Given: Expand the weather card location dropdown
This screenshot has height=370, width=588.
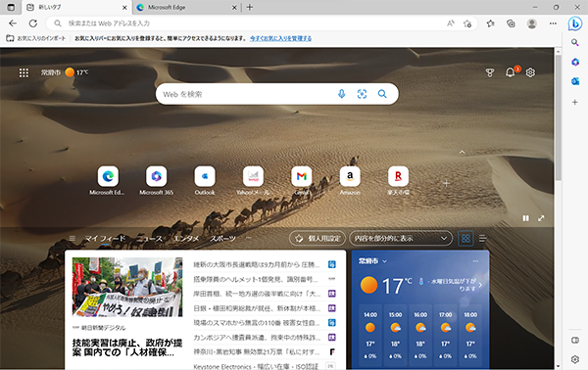Looking at the screenshot, I should point(384,261).
